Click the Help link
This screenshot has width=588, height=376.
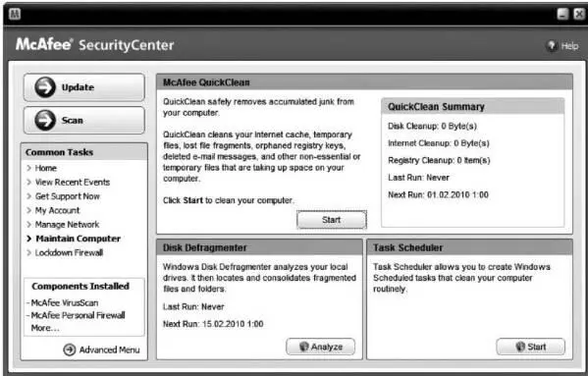point(569,46)
